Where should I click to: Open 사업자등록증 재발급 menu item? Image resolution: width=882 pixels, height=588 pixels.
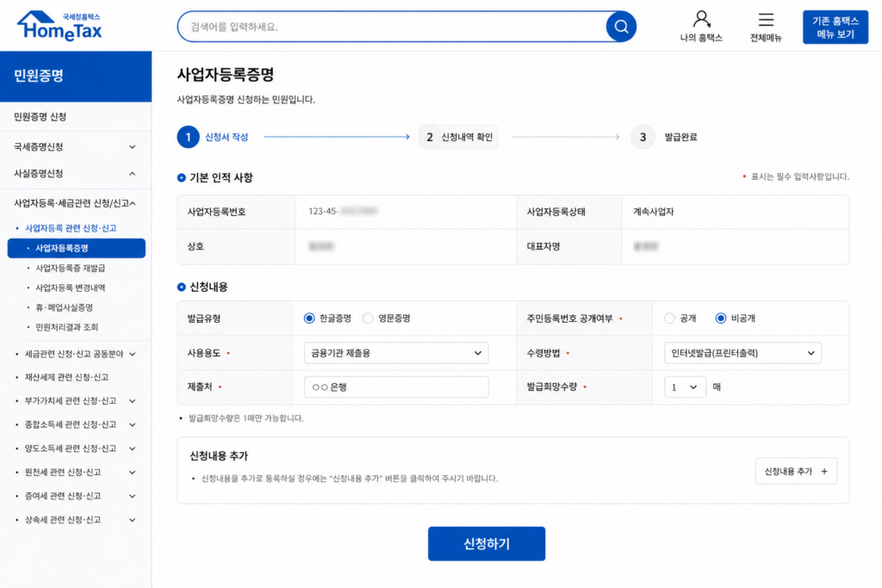point(71,268)
